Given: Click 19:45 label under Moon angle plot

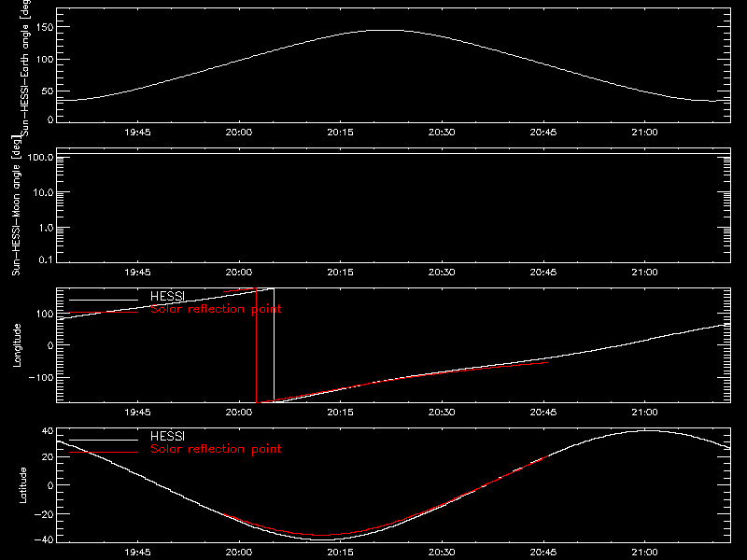Looking at the screenshot, I should (137, 273).
